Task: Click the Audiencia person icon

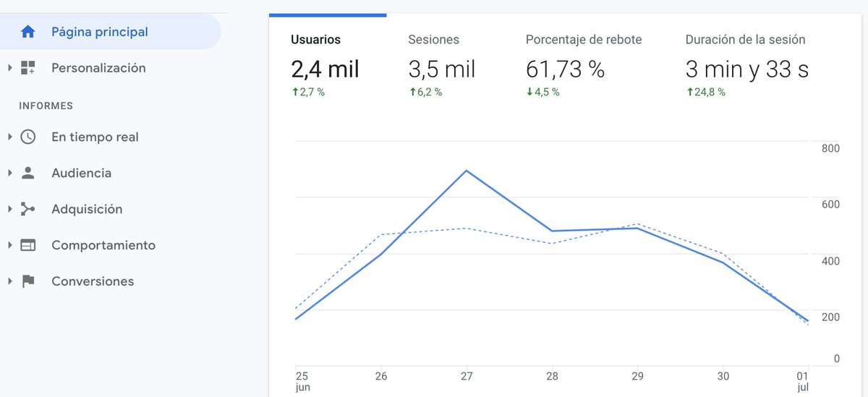Action: point(27,173)
